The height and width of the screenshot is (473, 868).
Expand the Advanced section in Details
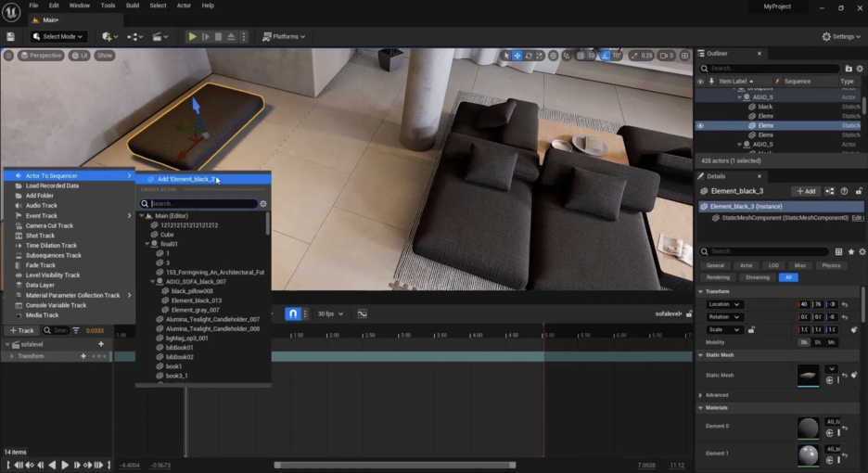pos(701,395)
